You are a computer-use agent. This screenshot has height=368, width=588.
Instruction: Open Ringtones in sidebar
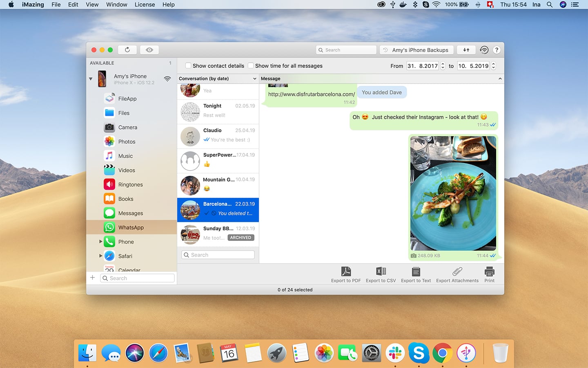pos(131,184)
